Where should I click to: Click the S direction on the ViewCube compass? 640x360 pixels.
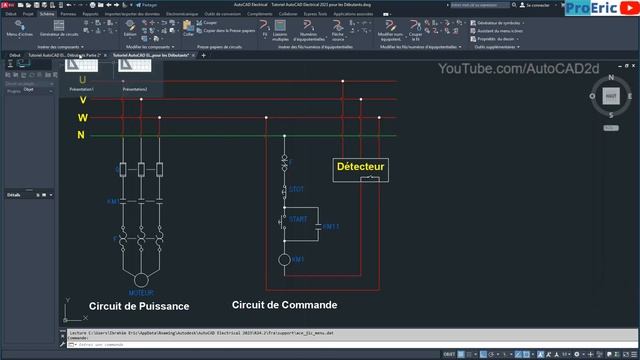click(611, 115)
